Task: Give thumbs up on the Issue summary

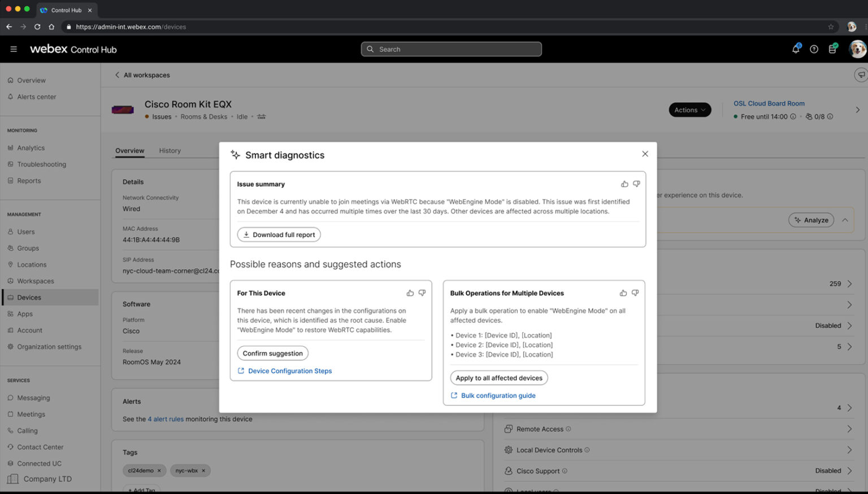Action: pos(624,183)
